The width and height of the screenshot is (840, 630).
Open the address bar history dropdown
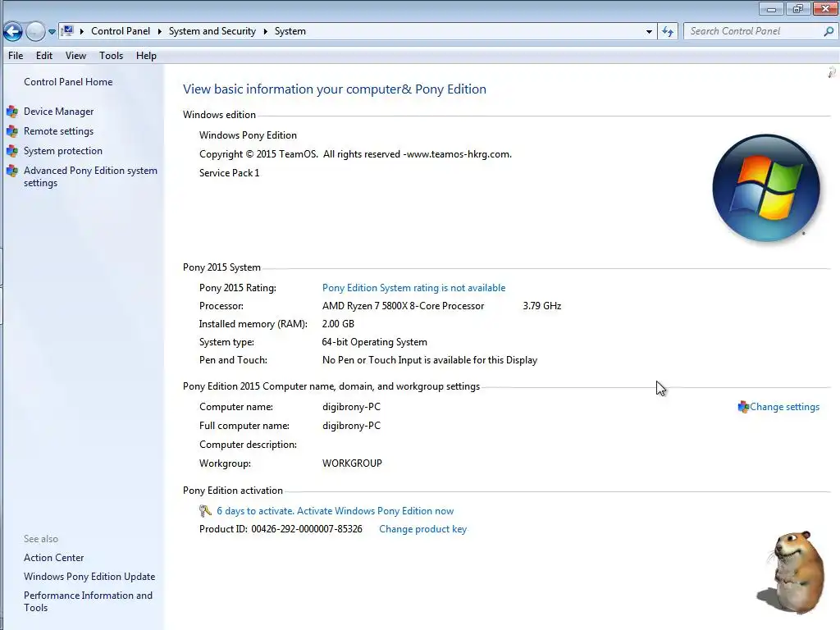649,32
